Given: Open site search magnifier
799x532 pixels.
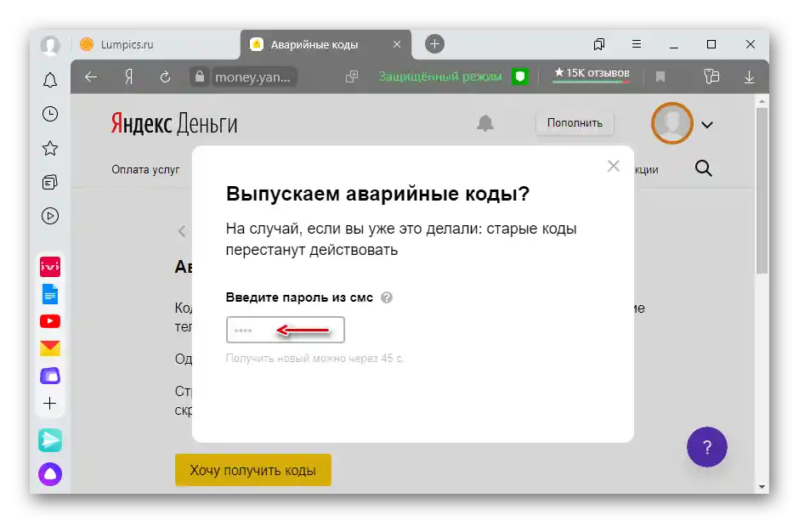Looking at the screenshot, I should tap(703, 168).
